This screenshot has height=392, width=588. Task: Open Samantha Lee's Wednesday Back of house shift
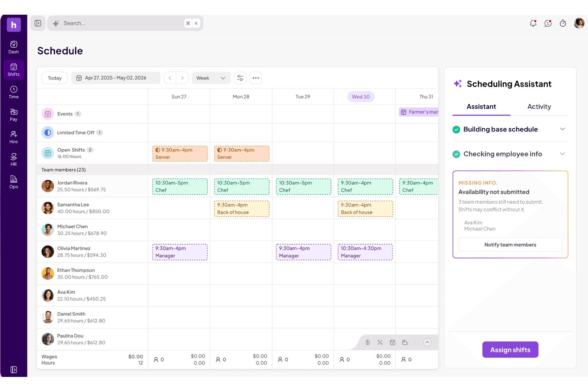pyautogui.click(x=365, y=209)
